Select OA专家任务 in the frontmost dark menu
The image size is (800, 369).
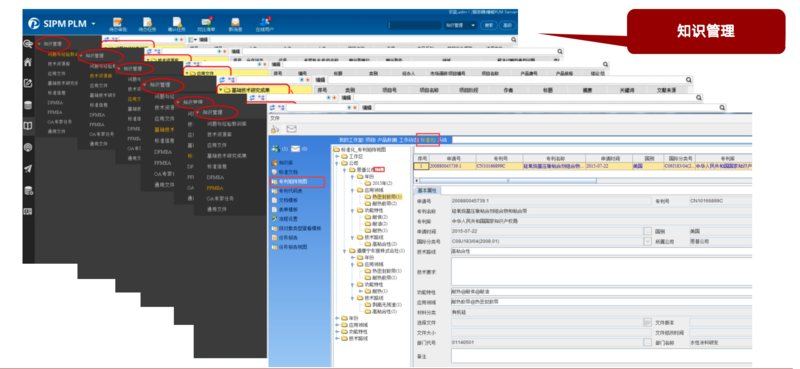[219, 199]
